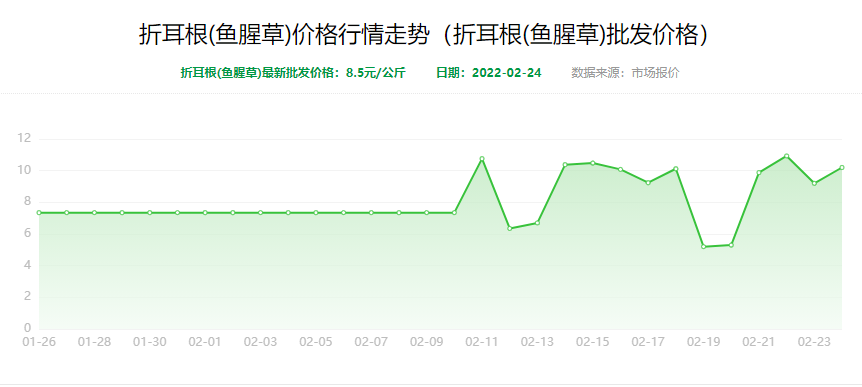Click x-axis label 01-30
Viewport: 862px width, 387px height.
pyautogui.click(x=150, y=342)
